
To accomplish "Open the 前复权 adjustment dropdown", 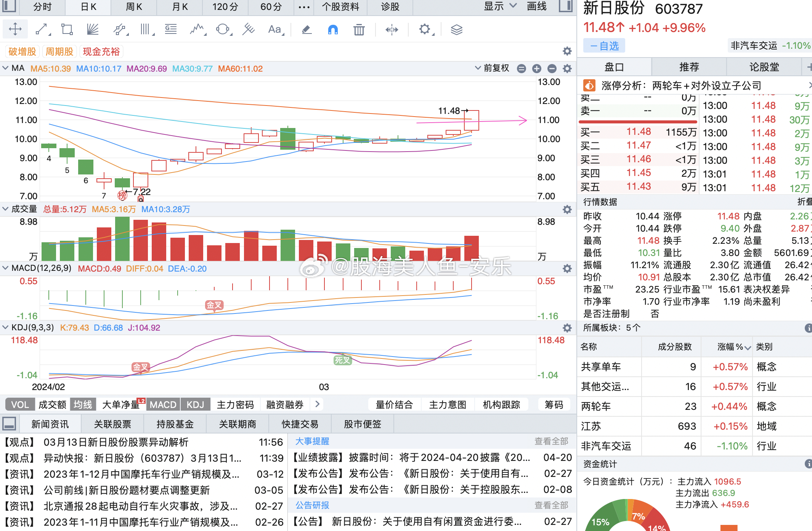I will click(492, 68).
